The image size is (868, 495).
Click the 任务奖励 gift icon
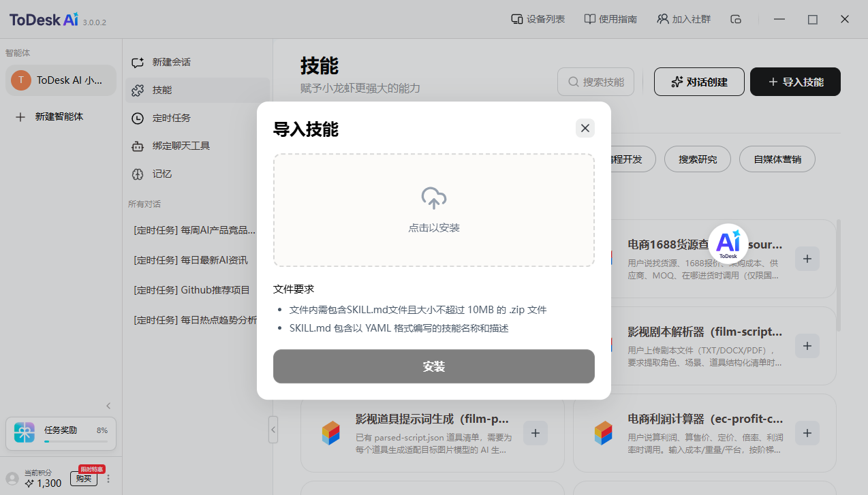click(25, 433)
